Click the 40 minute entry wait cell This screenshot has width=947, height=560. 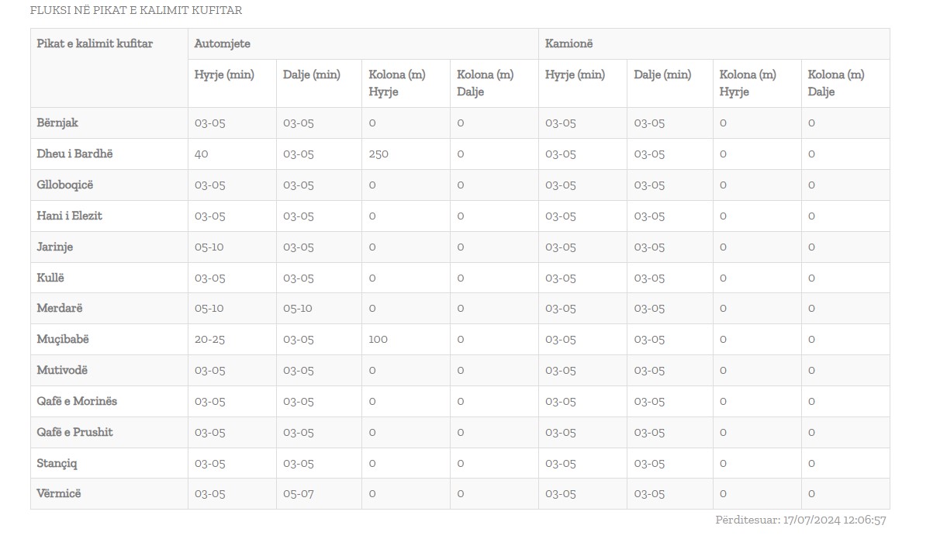[x=202, y=154]
